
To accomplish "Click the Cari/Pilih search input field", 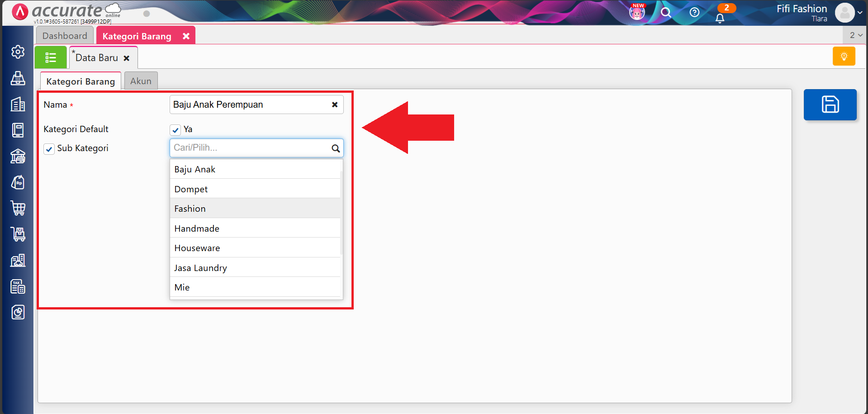I will [251, 148].
